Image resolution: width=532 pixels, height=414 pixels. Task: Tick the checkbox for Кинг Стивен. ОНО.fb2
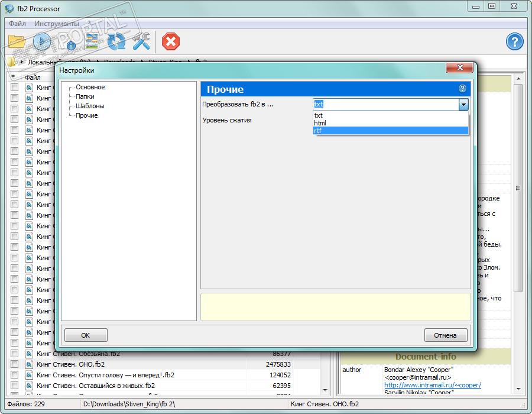[14, 364]
